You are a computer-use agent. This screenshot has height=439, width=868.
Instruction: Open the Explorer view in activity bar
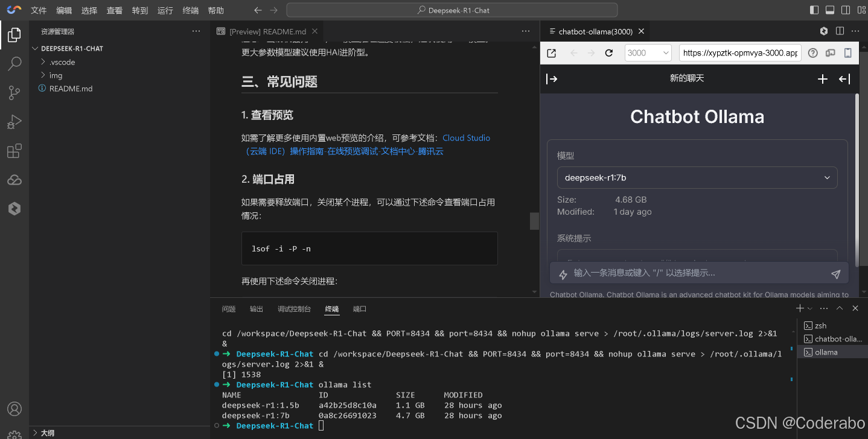(x=14, y=35)
